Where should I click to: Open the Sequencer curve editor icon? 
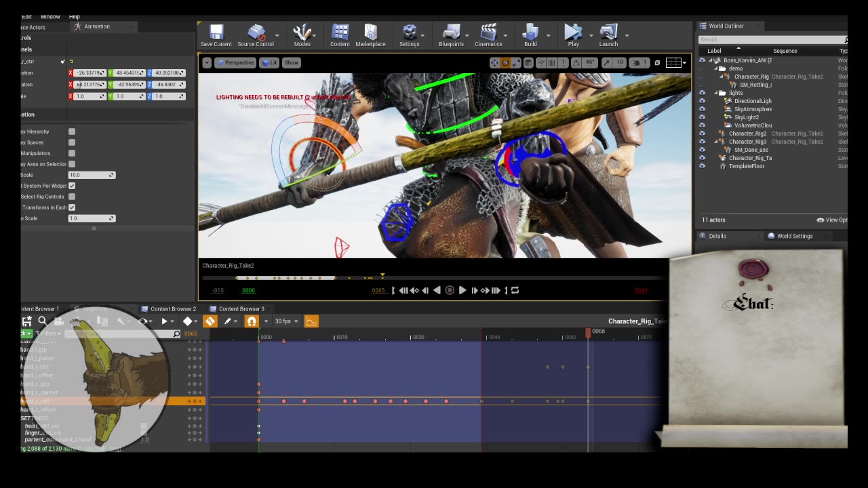tap(311, 321)
